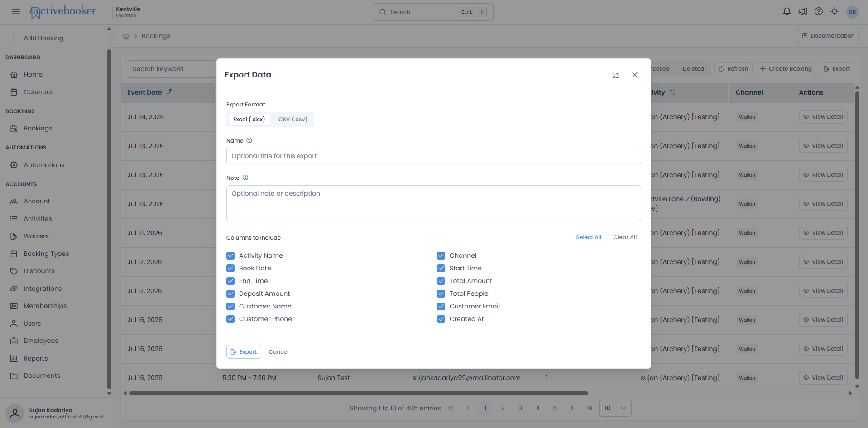Open Documents in the sidebar
The image size is (868, 428).
(42, 375)
